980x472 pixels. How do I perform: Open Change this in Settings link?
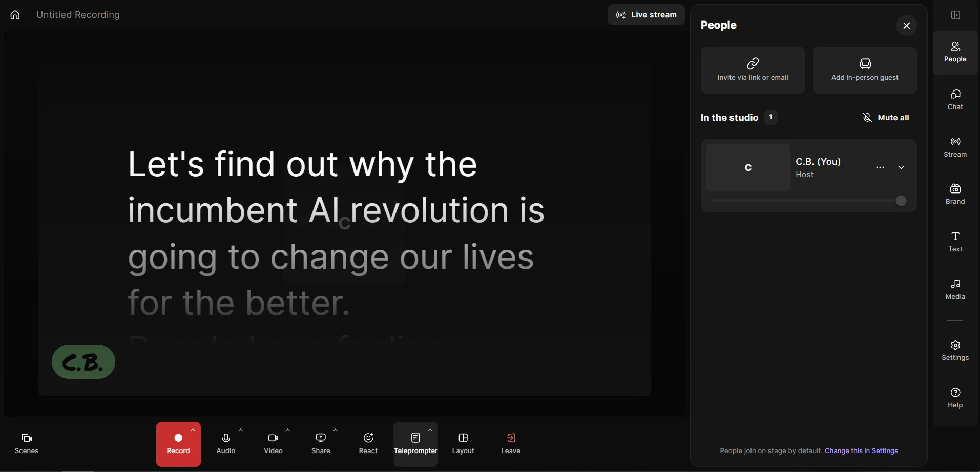(x=861, y=451)
